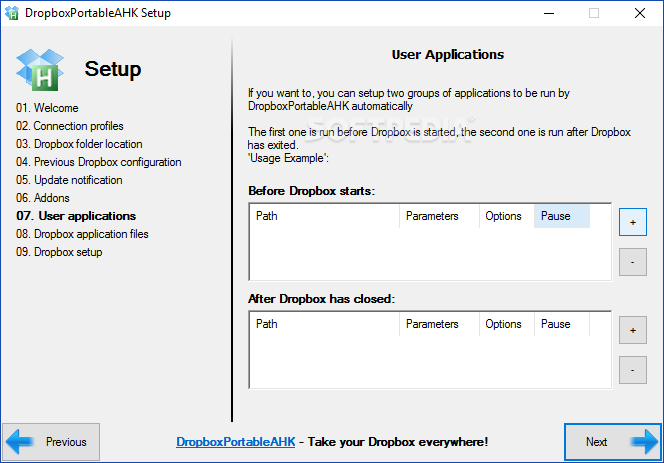Click Path column header in After Dropbox list
664x463 pixels.
324,324
